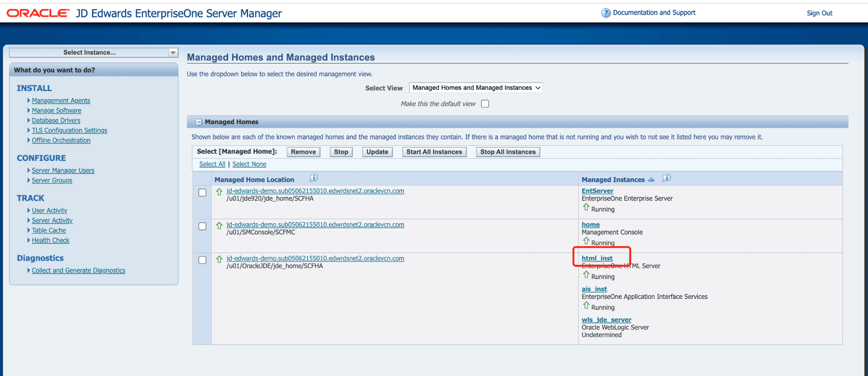This screenshot has height=376, width=868.
Task: Open the Database Drivers link
Action: coord(56,120)
